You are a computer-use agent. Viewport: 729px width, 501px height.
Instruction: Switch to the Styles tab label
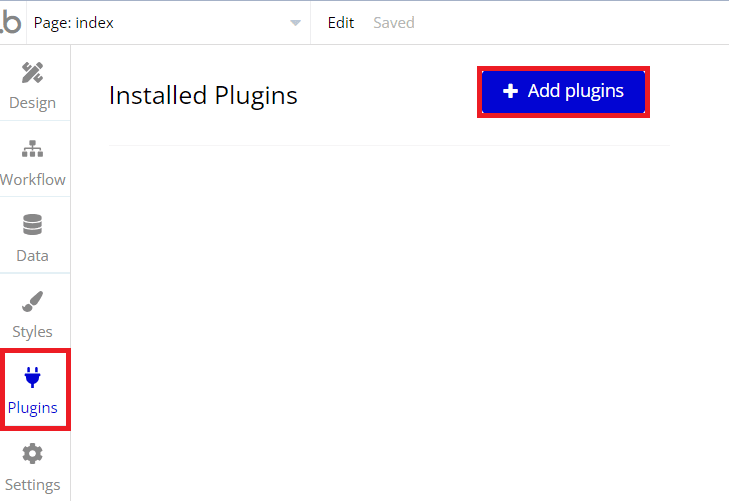coord(33,332)
